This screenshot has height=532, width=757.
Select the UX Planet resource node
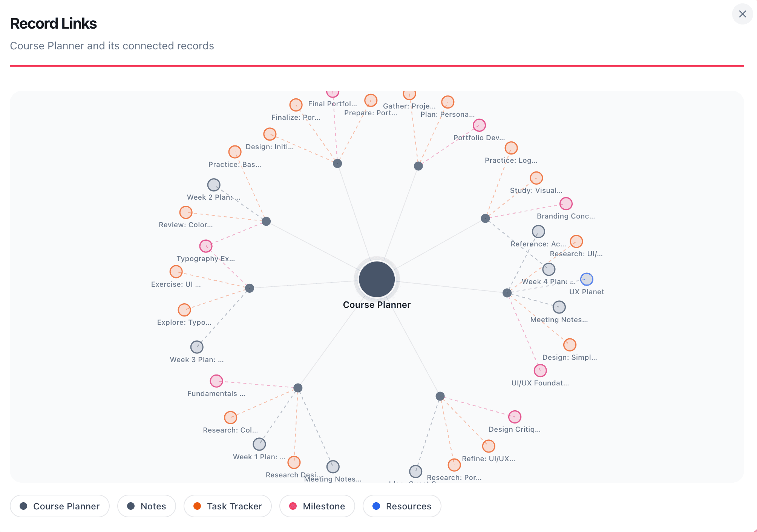coord(587,279)
